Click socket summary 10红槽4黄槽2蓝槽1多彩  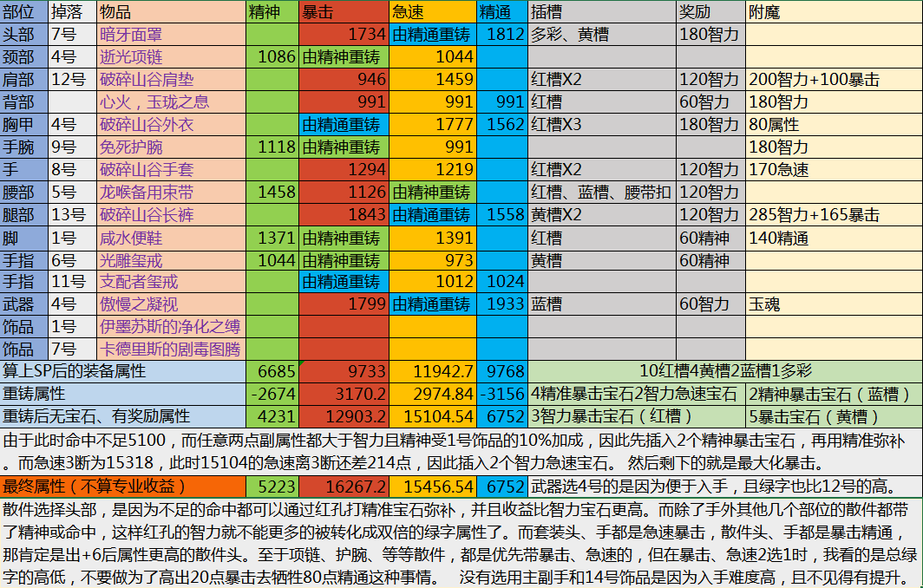pyautogui.click(x=725, y=371)
